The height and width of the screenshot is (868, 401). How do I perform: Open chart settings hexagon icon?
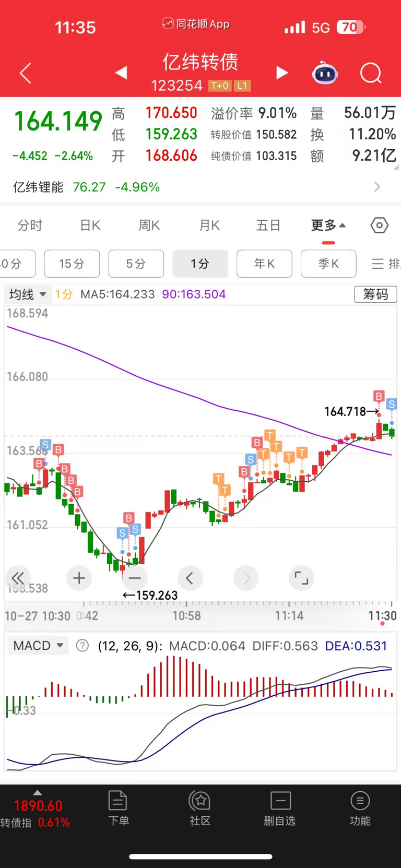(x=380, y=225)
